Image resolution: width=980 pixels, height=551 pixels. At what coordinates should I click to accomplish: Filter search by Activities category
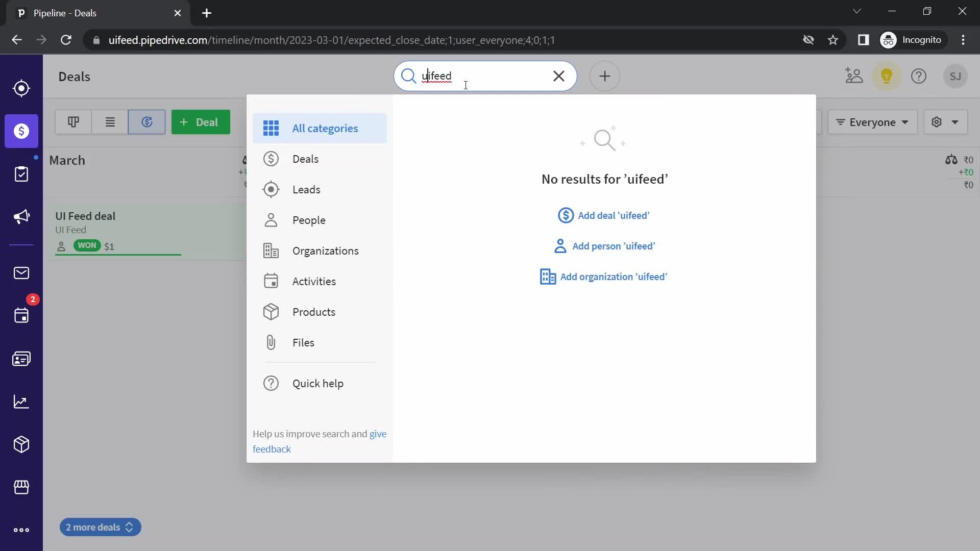click(320, 281)
